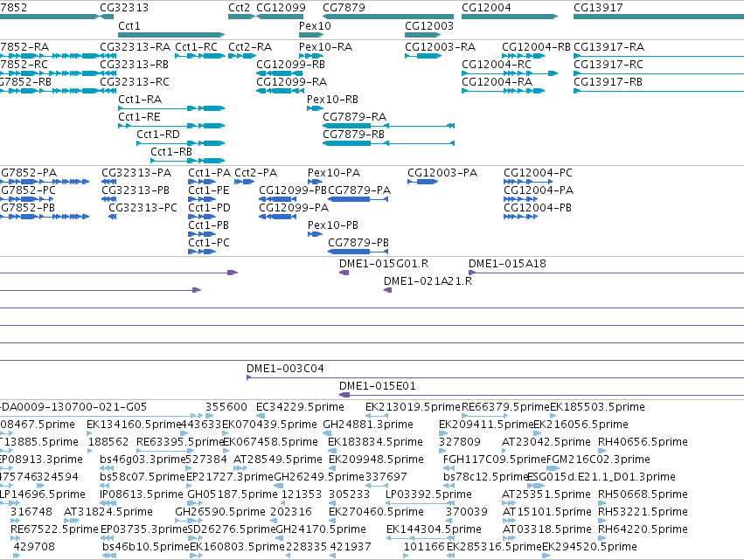Select transcript CG12004-RA
Image resolution: width=744 pixels, height=560 pixels.
(x=503, y=91)
